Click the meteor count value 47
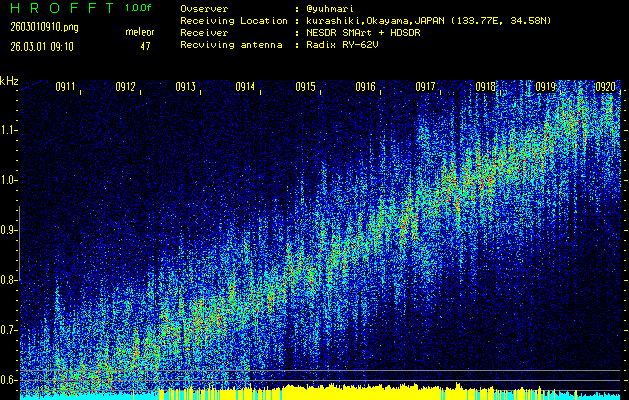This screenshot has width=629, height=400. pos(146,46)
